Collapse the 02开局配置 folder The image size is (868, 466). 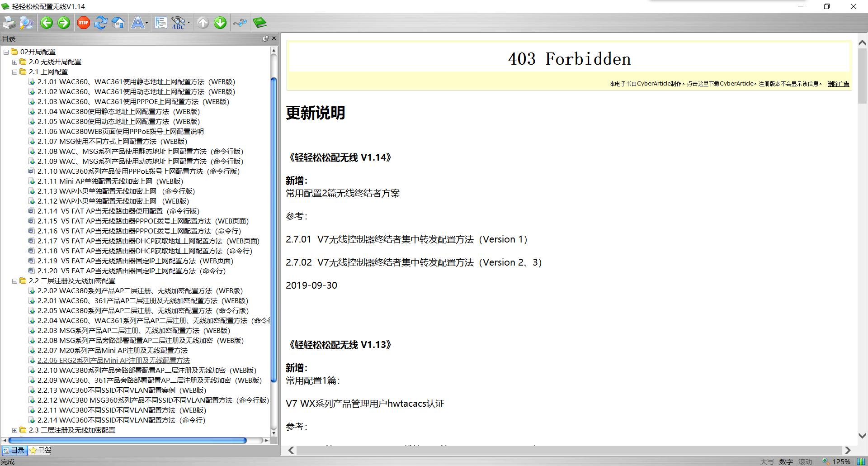[6, 52]
